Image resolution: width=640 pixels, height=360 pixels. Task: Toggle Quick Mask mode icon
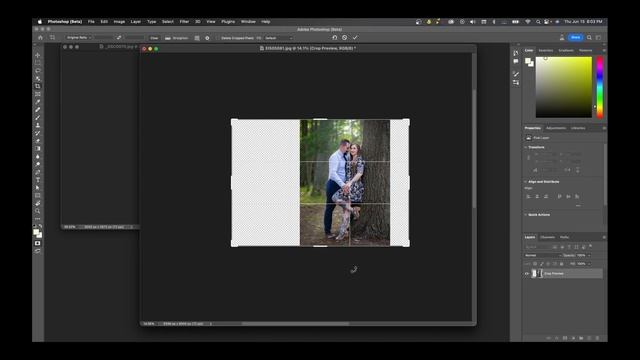coord(38,243)
